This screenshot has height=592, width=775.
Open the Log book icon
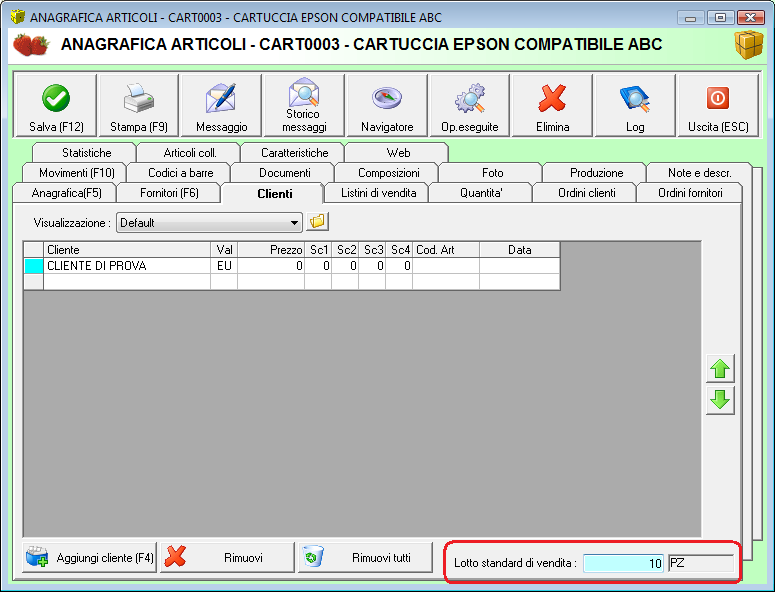point(635,105)
